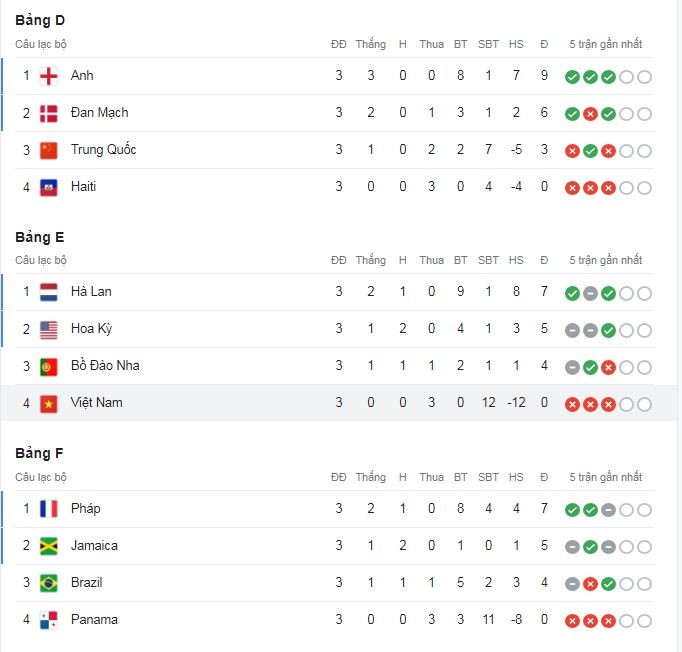The height and width of the screenshot is (652, 682).
Task: Click the Brazil flag icon
Action: click(49, 584)
